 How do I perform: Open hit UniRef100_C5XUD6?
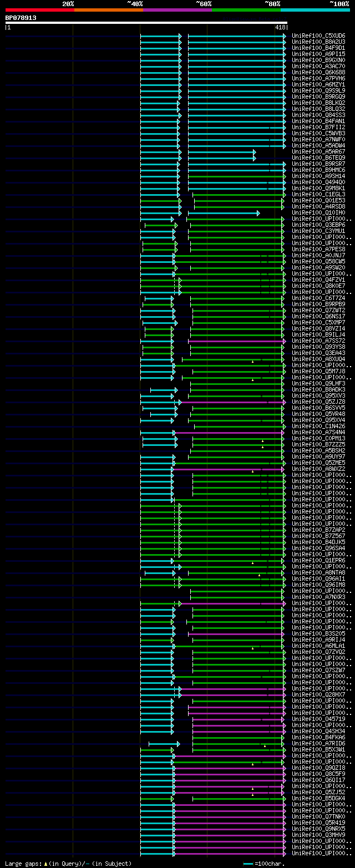(x=318, y=35)
